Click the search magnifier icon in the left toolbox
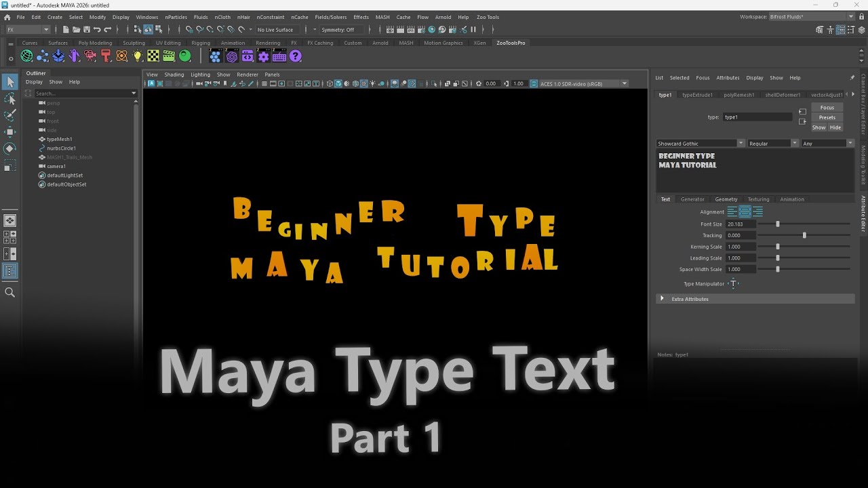 [x=10, y=292]
